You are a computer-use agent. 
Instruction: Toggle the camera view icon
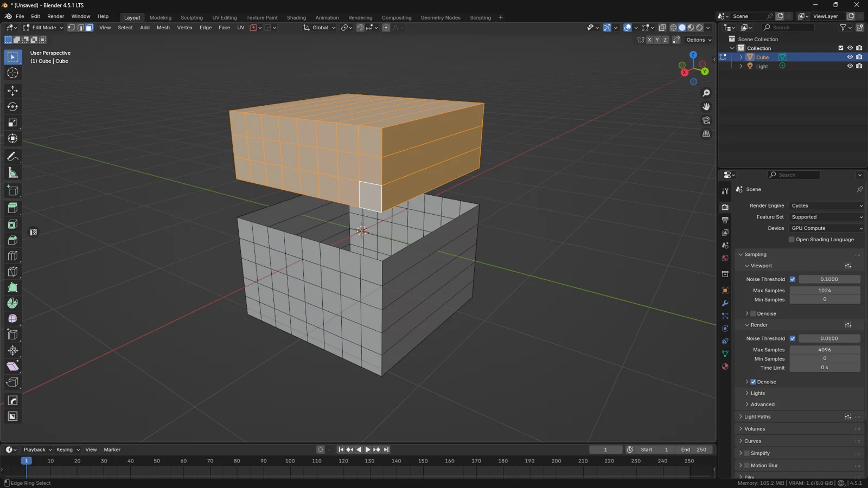(706, 120)
